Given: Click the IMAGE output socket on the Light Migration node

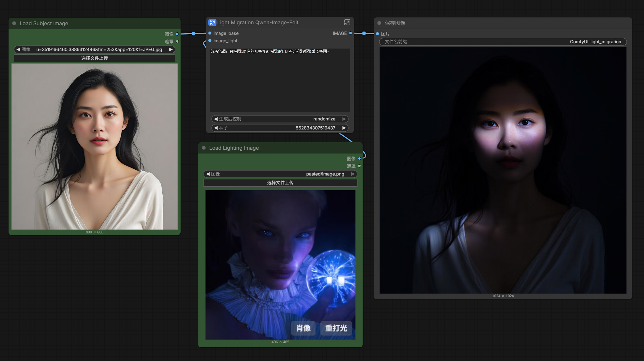Looking at the screenshot, I should point(351,33).
